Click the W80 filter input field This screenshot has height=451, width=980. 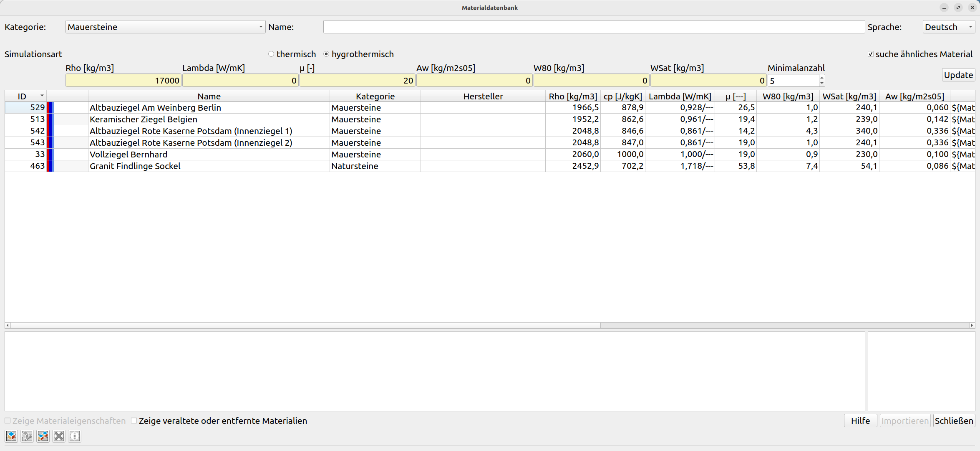(x=591, y=81)
